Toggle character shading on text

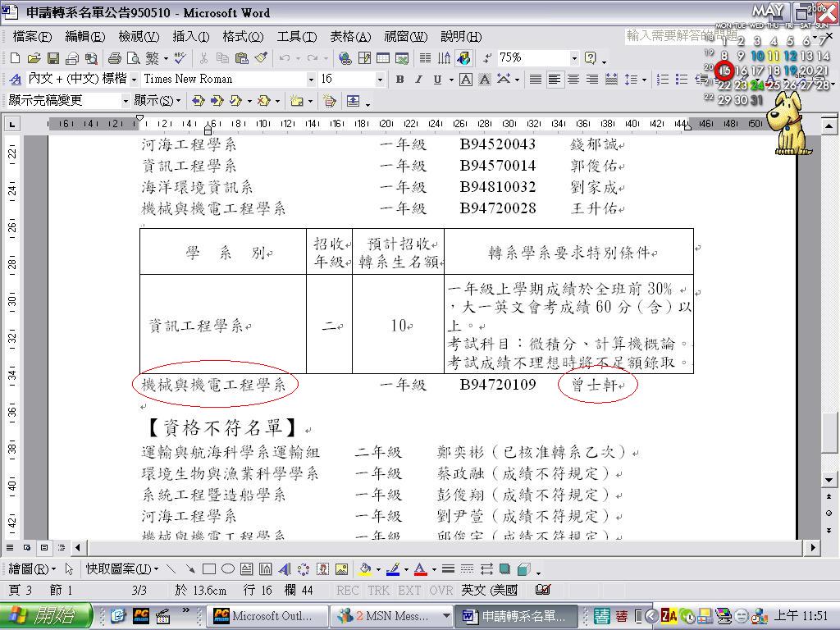tap(485, 80)
